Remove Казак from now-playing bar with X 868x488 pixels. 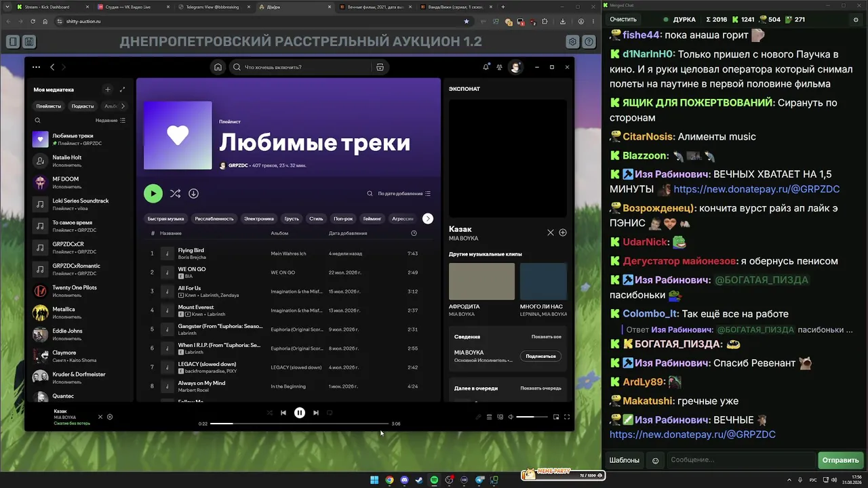pyautogui.click(x=100, y=417)
